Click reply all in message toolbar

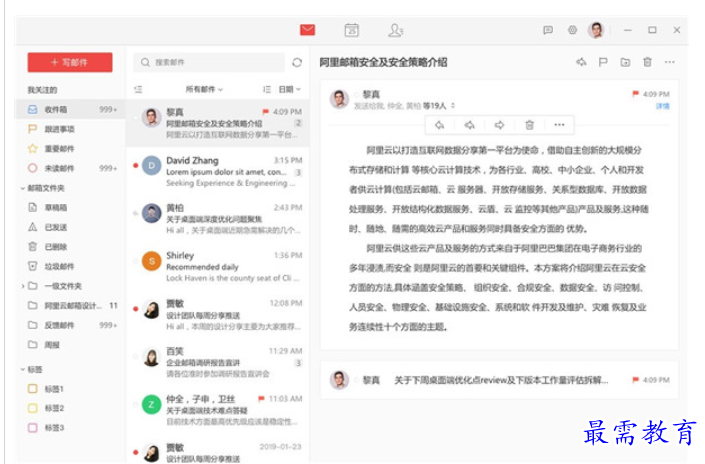point(469,125)
